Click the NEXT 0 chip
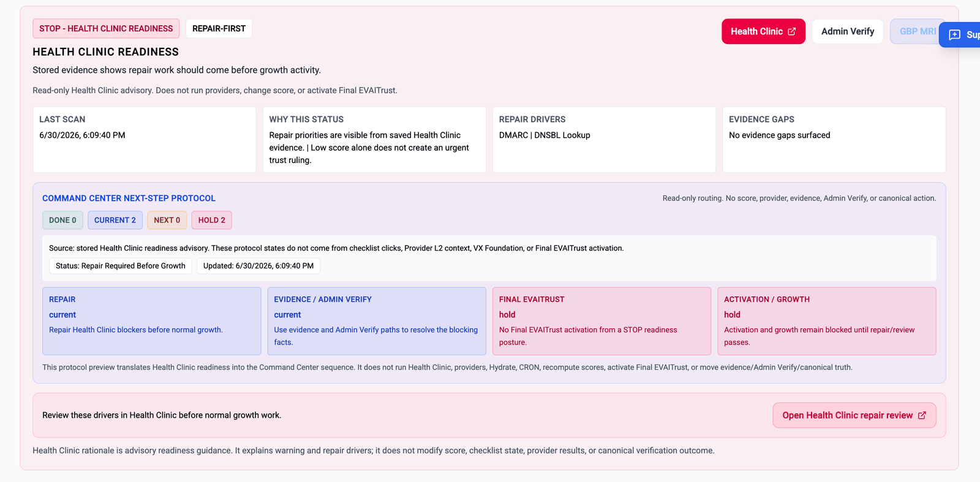The width and height of the screenshot is (980, 482). (x=167, y=220)
